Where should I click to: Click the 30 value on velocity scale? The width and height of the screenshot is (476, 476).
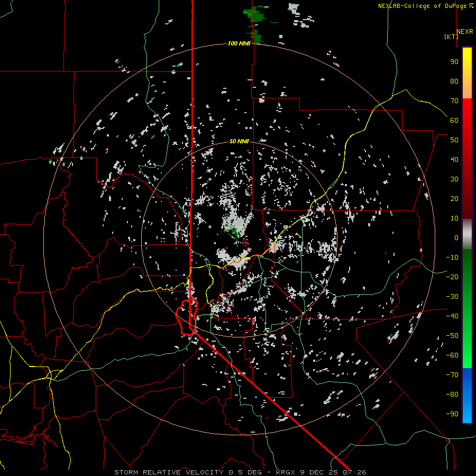pyautogui.click(x=454, y=179)
